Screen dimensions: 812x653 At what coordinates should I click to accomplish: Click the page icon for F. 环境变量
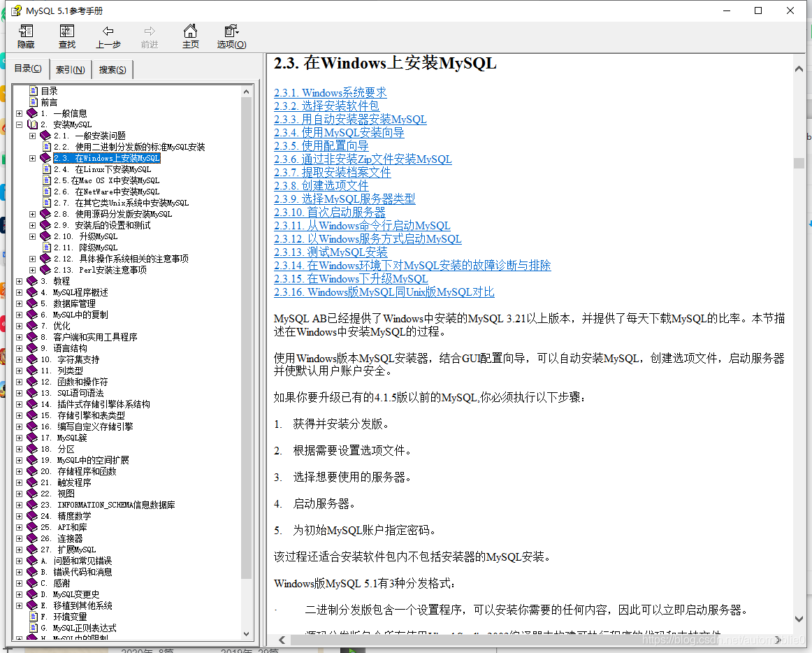[34, 616]
